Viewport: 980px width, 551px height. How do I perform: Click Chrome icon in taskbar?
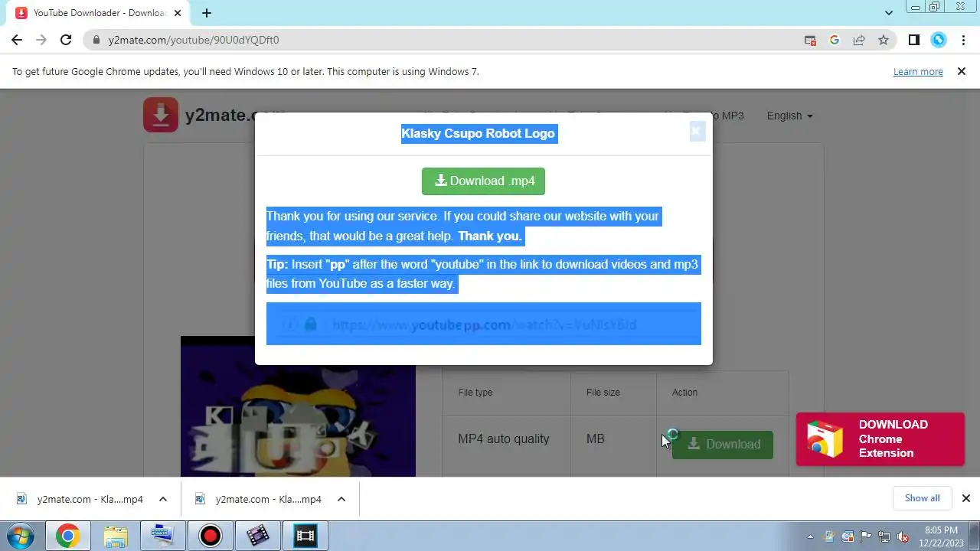67,536
